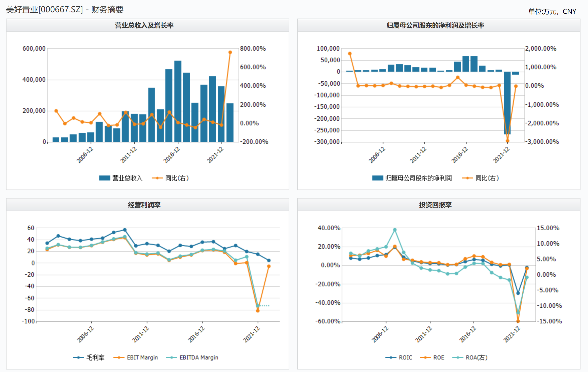Click the EBIT Margin legend icon
This screenshot has width=588, height=372.
119,357
